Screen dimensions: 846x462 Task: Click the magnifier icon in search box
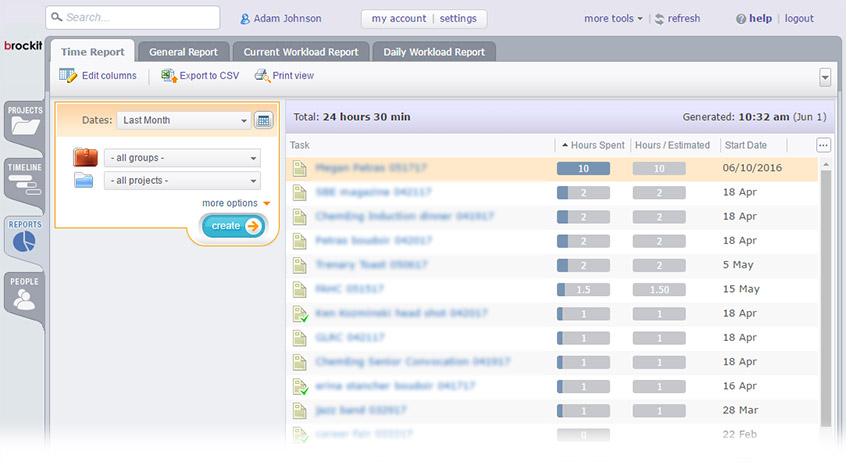[x=57, y=17]
